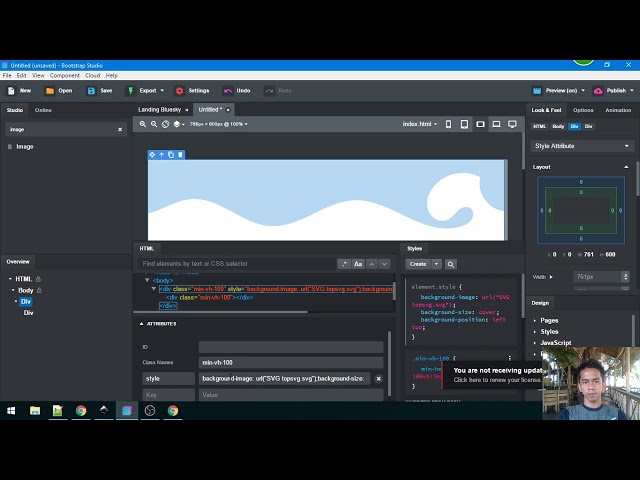The width and height of the screenshot is (640, 480).
Task: Click the zoom in icon
Action: tap(143, 124)
